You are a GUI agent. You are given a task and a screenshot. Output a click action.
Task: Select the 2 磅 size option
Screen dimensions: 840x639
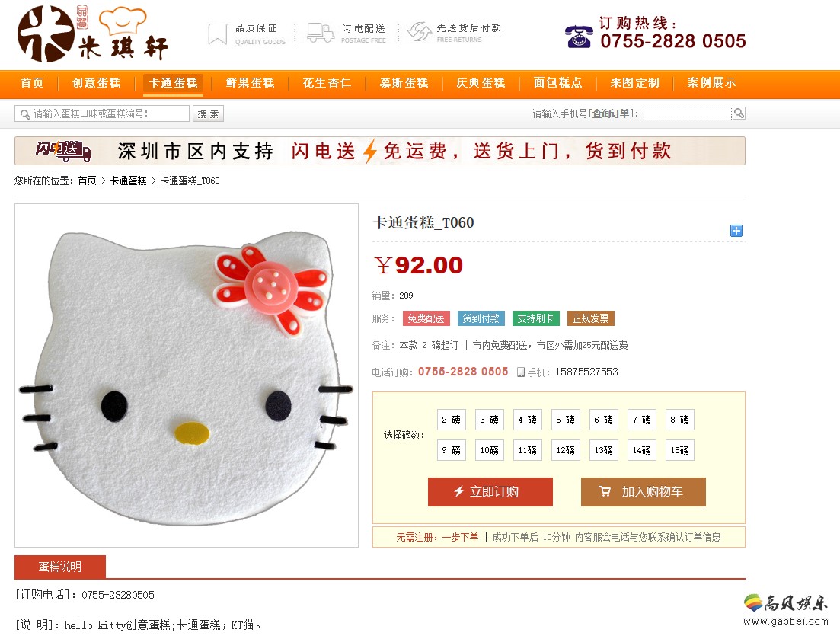[x=451, y=420]
